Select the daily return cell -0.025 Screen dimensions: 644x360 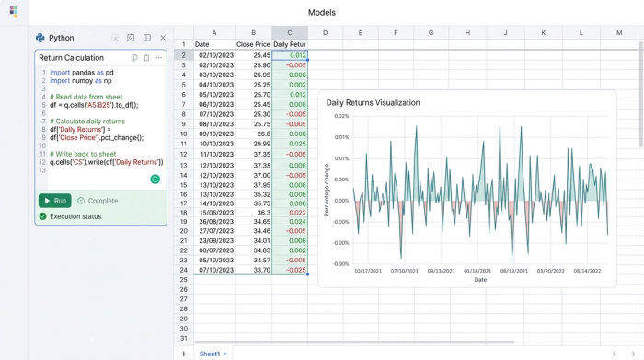(x=290, y=270)
